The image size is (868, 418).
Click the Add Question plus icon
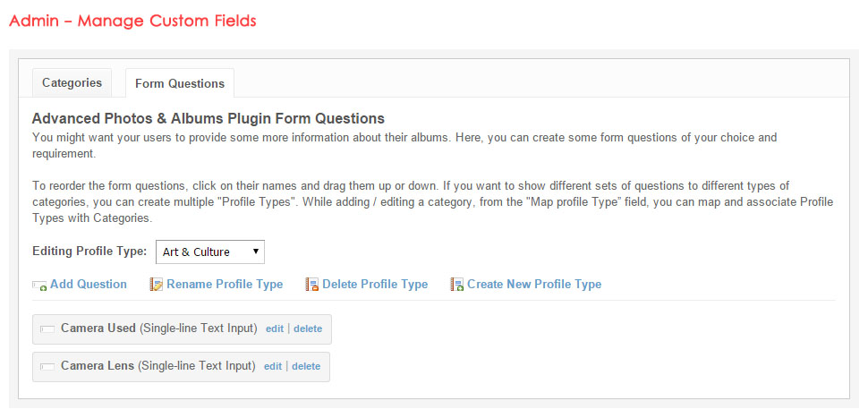(x=39, y=286)
